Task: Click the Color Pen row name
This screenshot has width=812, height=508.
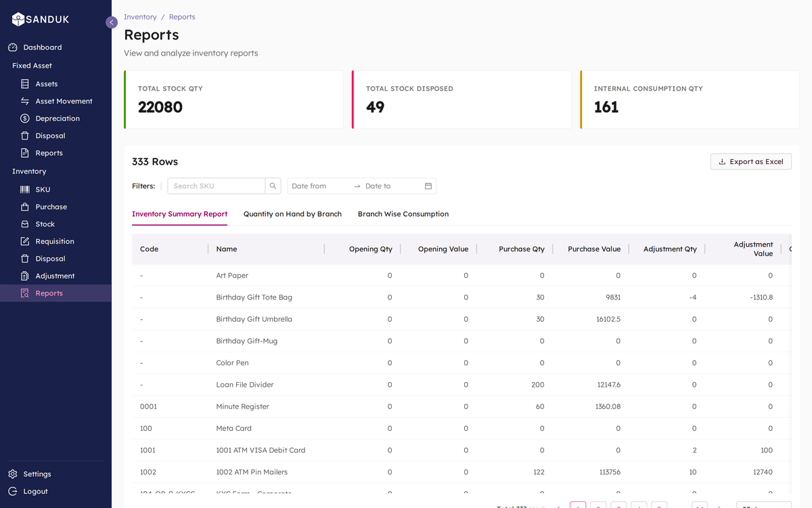Action: coord(232,363)
